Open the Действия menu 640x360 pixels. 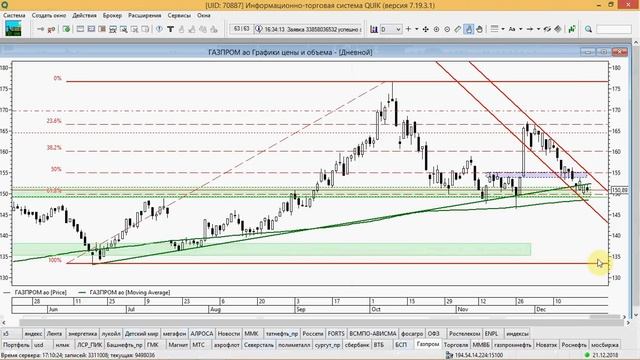84,15
